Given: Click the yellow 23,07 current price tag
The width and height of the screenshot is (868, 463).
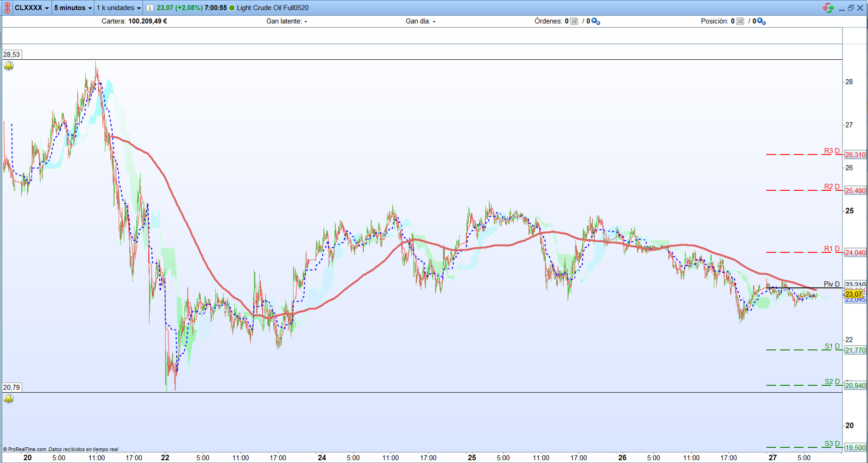Looking at the screenshot, I should coord(854,294).
